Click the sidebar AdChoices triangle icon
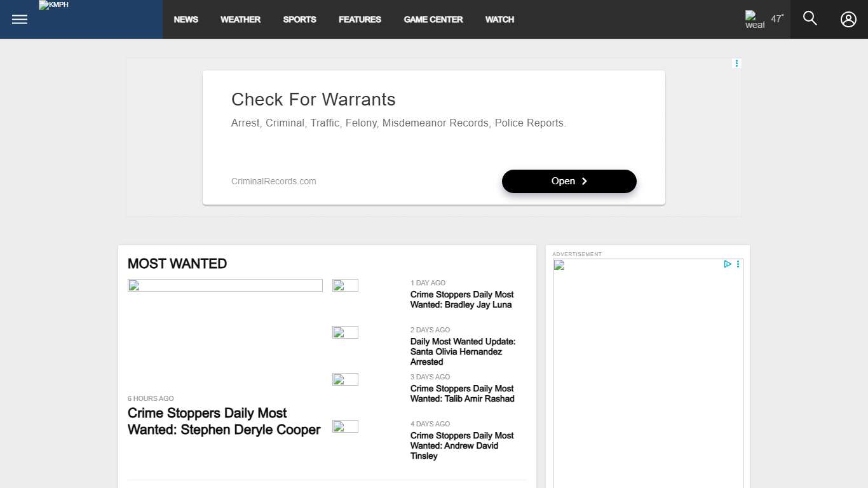 coord(728,264)
